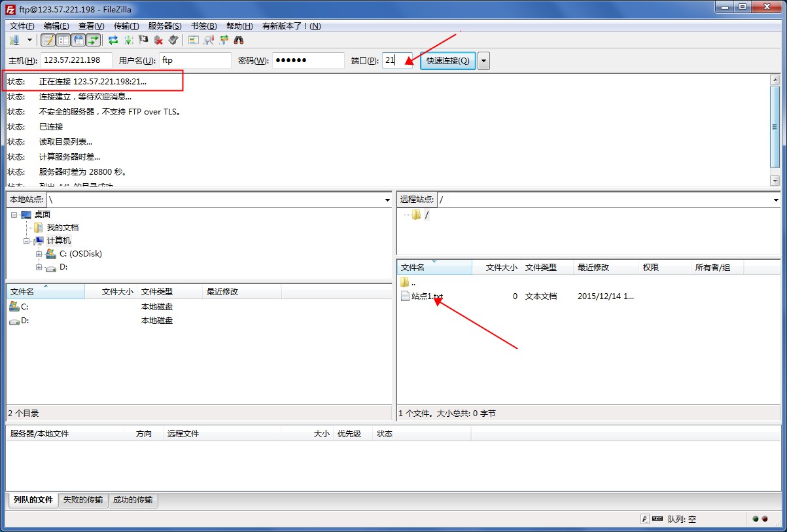Viewport: 787px width, 532px height.
Task: Toggle the message log display
Action: [48, 40]
